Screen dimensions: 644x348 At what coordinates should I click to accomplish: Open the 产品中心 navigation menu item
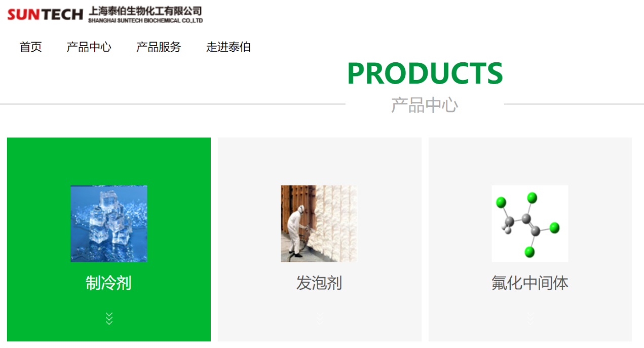click(89, 47)
